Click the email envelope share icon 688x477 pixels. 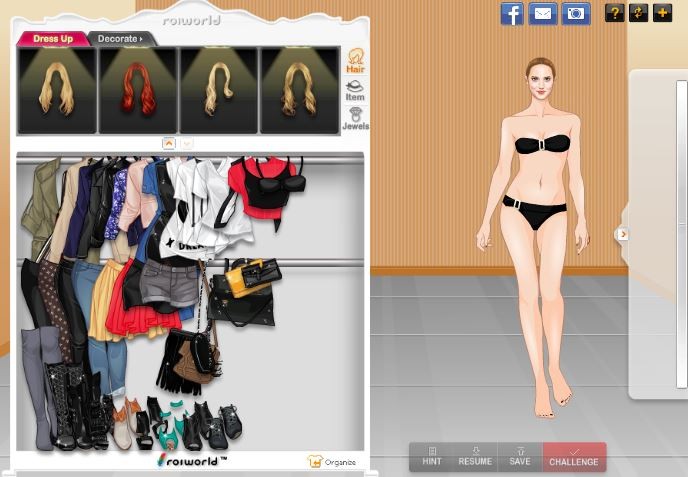[x=543, y=14]
